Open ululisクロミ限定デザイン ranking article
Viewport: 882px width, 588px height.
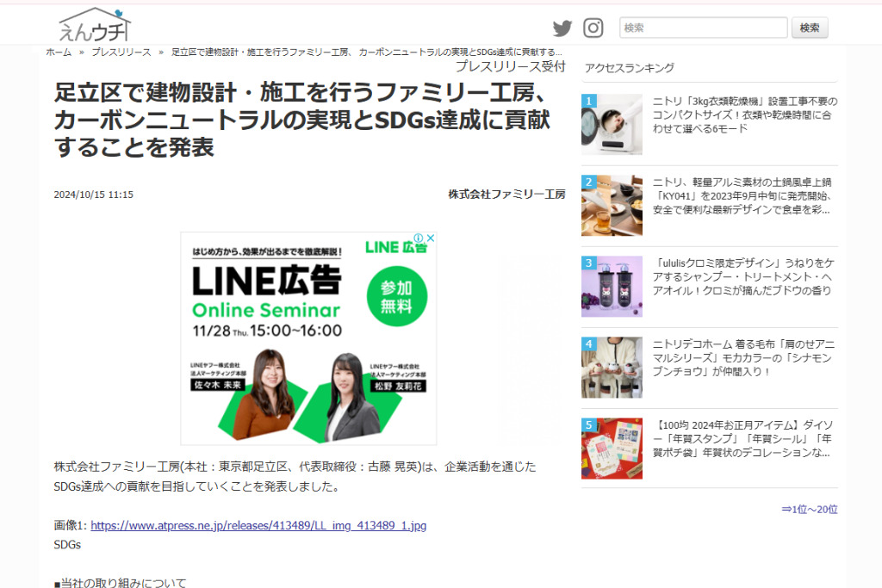pos(743,277)
